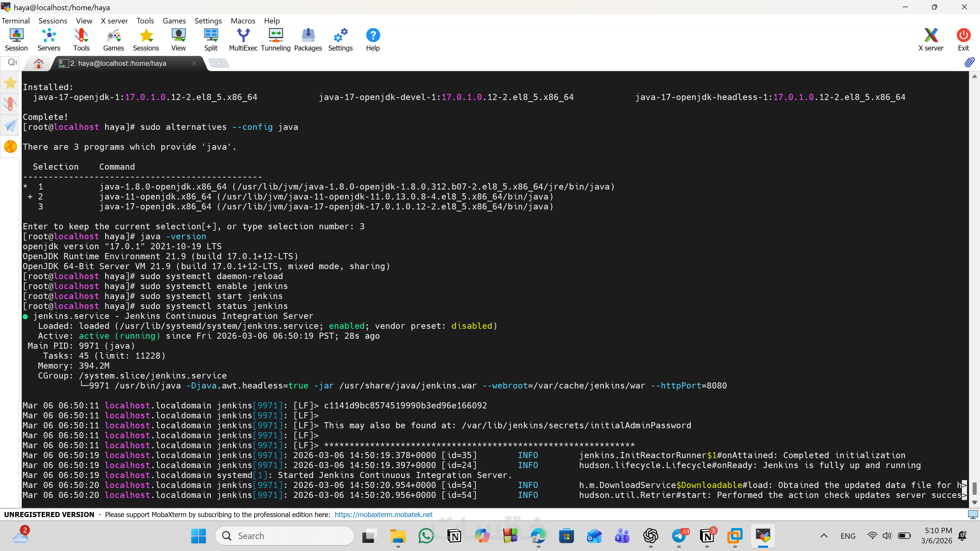Open the Settings menu in menu bar

pos(208,20)
